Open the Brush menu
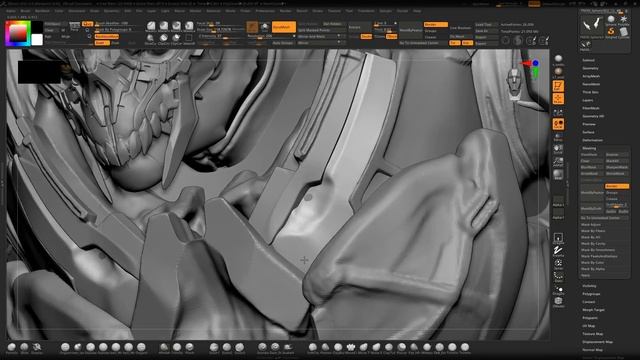This screenshot has height=360, width=640. point(25,11)
